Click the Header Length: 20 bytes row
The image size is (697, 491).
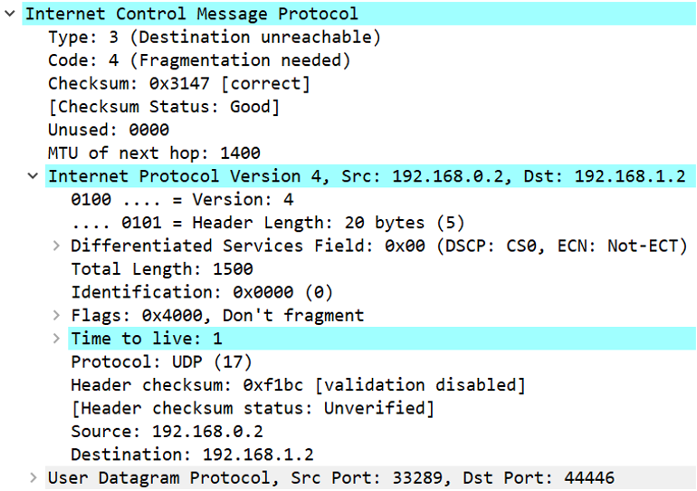pos(267,223)
